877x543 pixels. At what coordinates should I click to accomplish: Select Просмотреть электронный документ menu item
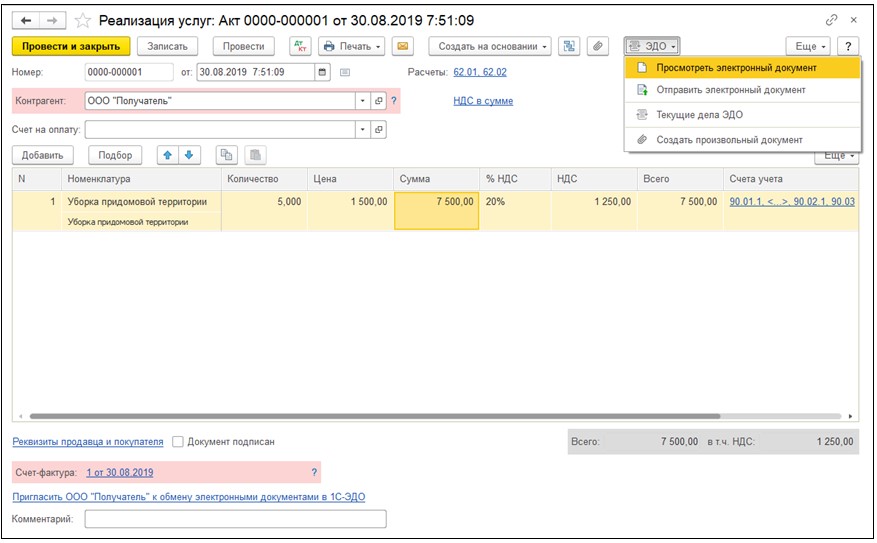point(736,68)
